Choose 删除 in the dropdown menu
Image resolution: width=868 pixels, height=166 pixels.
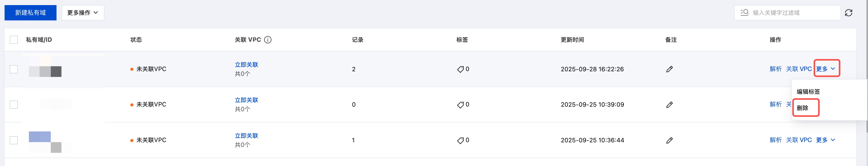(x=803, y=108)
